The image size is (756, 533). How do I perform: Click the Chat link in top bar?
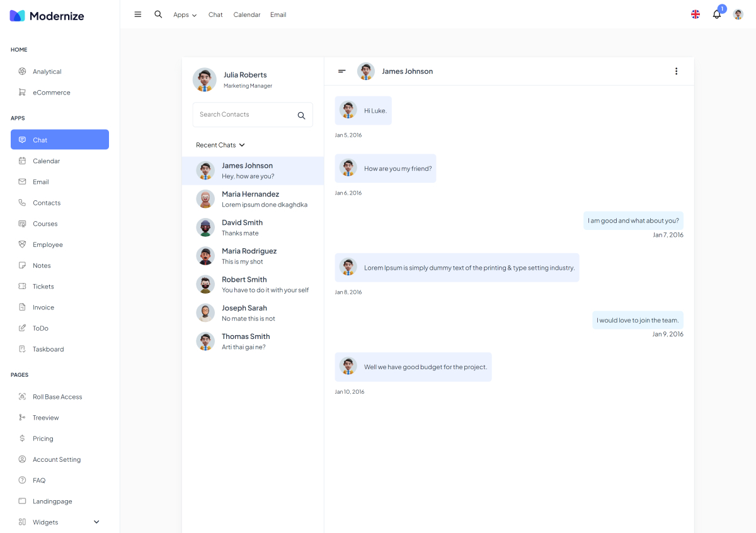pos(215,14)
